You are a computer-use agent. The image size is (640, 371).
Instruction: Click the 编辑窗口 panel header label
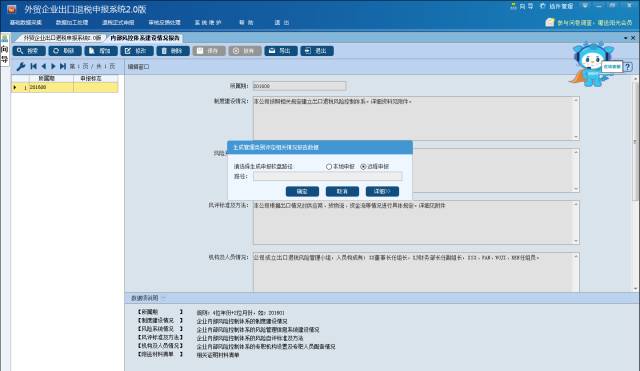(138, 67)
